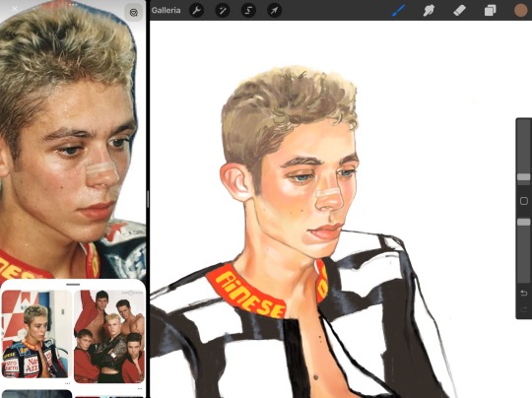532x398 pixels.
Task: Tap the related pins sheet grab handle
Action: point(73,285)
